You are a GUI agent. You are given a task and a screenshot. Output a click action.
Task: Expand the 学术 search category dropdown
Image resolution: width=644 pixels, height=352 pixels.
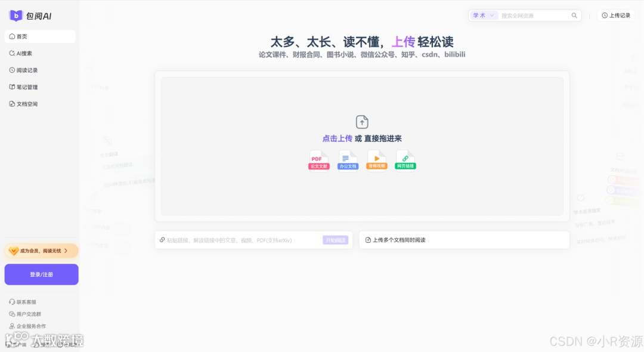click(484, 15)
